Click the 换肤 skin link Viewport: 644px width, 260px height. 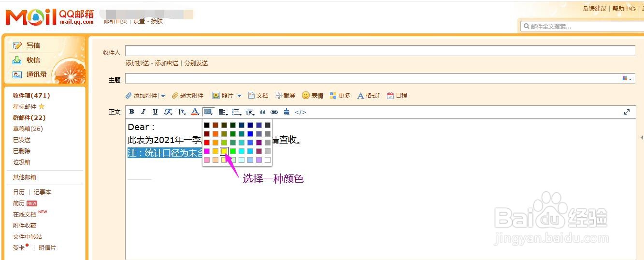point(157,21)
